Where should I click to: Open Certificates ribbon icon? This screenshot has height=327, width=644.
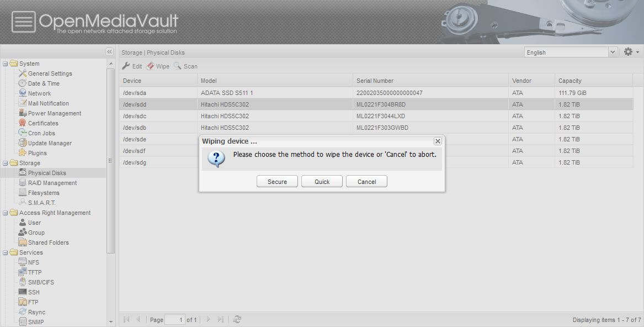click(x=23, y=123)
